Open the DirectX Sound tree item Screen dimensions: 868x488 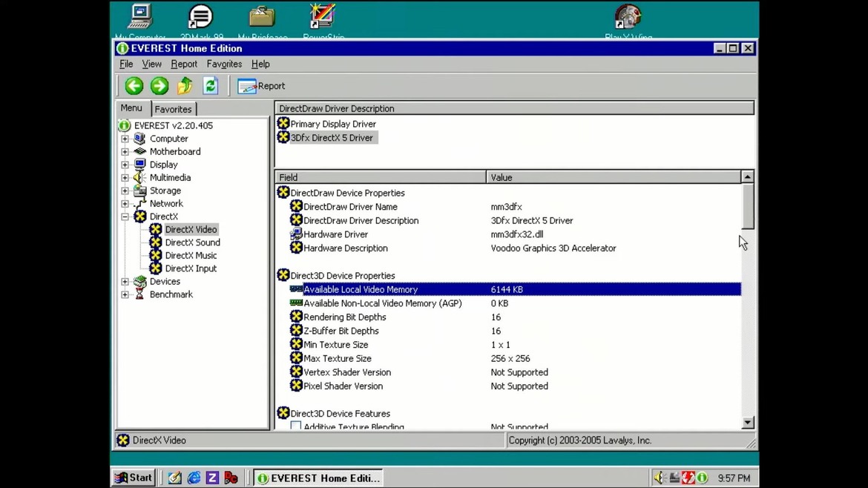(x=193, y=243)
